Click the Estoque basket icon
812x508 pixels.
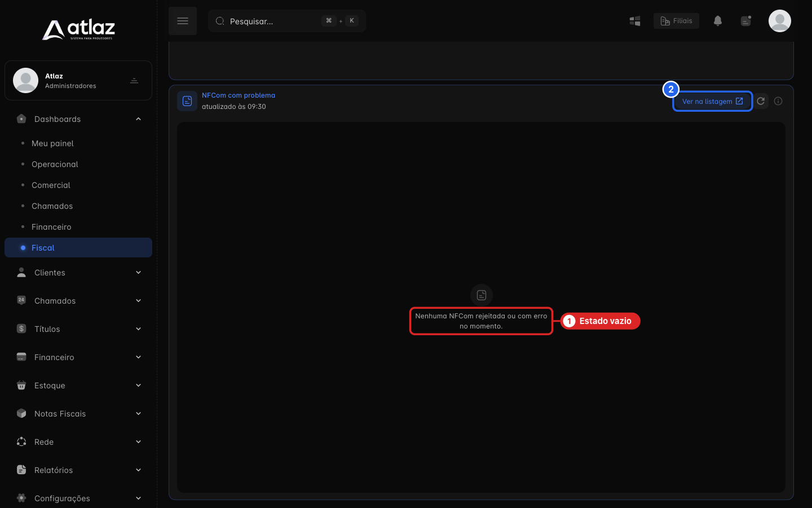(x=21, y=385)
